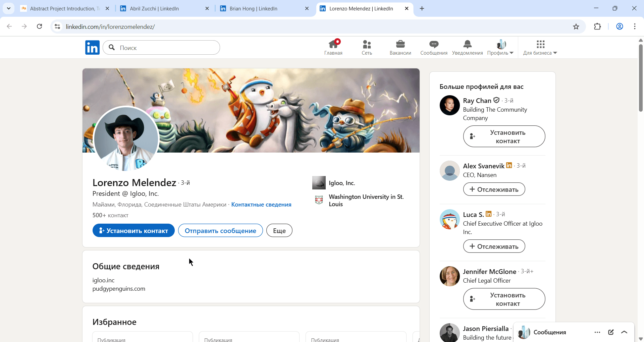Click the LinkedIn logo icon
The height and width of the screenshot is (342, 644).
tap(92, 48)
